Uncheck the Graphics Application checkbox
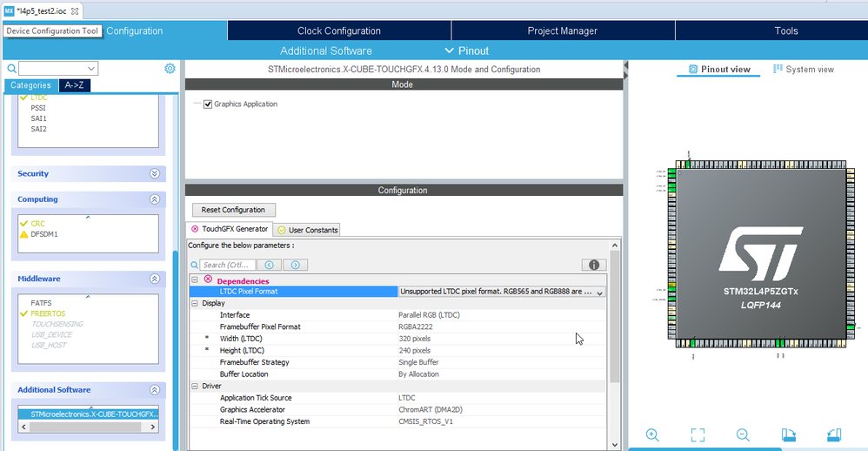868x451 pixels. coord(208,104)
